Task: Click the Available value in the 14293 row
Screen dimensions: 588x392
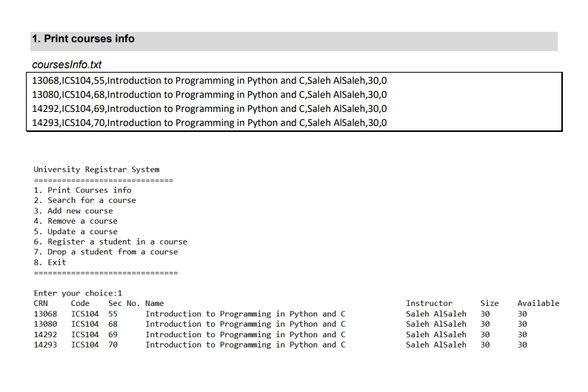Action: (x=522, y=345)
